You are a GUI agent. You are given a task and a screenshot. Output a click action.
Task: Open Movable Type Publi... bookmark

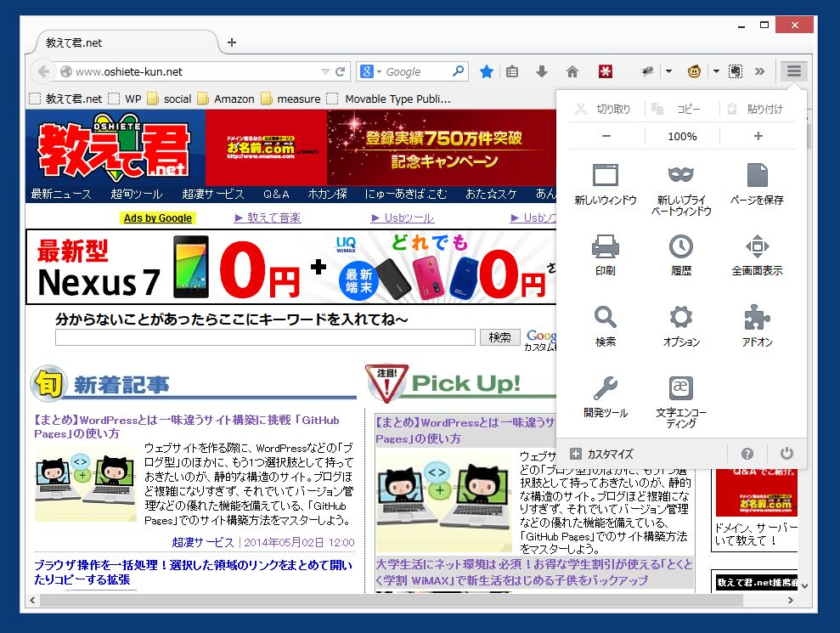coord(389,99)
